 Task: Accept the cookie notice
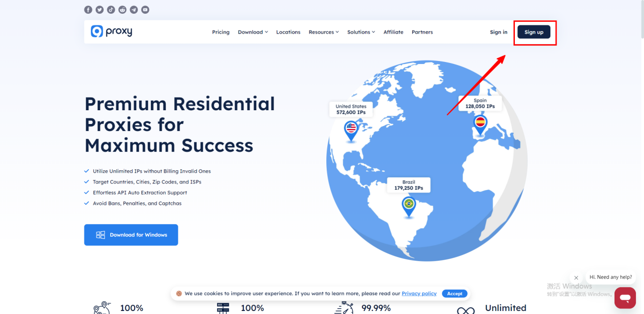tap(454, 294)
